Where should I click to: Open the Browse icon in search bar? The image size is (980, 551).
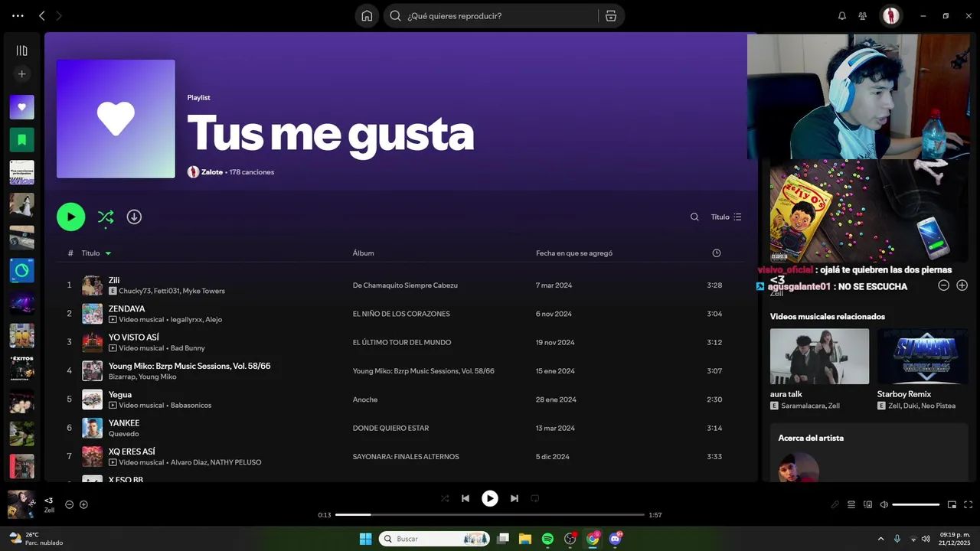[610, 15]
